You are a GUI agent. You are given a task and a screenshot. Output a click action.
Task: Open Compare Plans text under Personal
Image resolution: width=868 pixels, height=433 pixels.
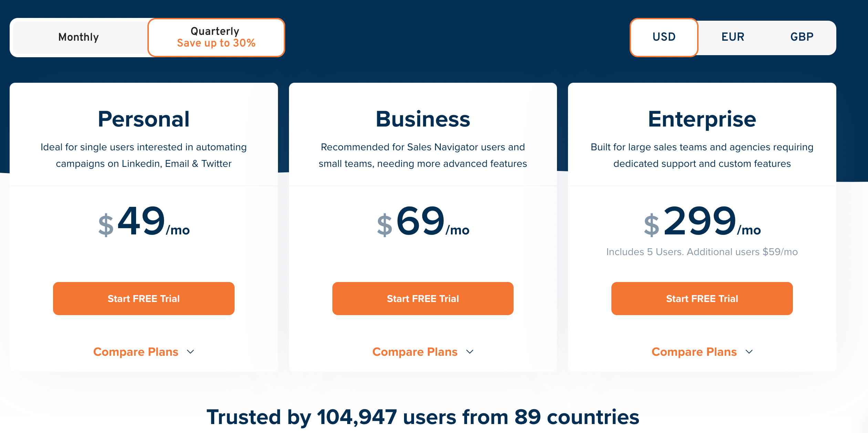pos(136,352)
